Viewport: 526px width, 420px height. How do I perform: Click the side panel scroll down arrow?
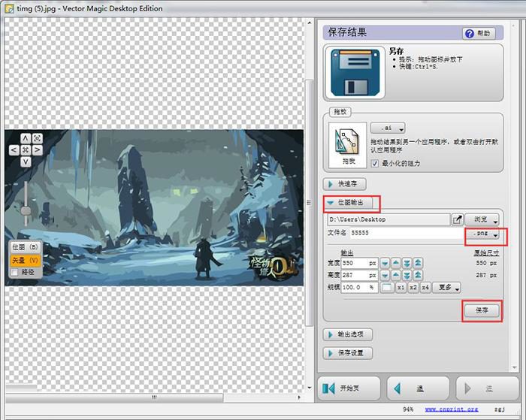click(x=515, y=368)
